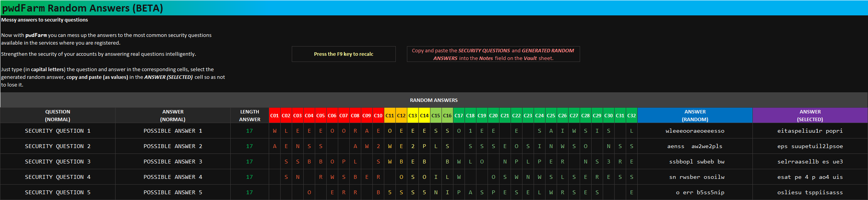Select the QUESTION (NORMAL) column header

[58, 115]
